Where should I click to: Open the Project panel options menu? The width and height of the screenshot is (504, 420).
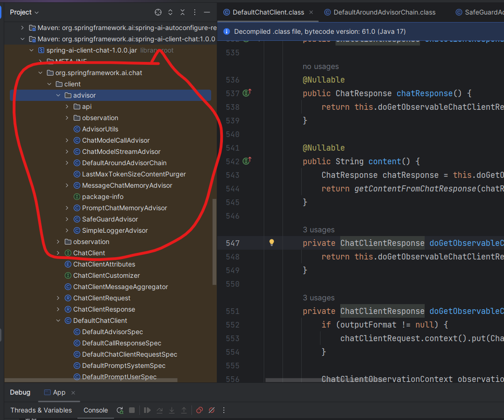click(195, 12)
